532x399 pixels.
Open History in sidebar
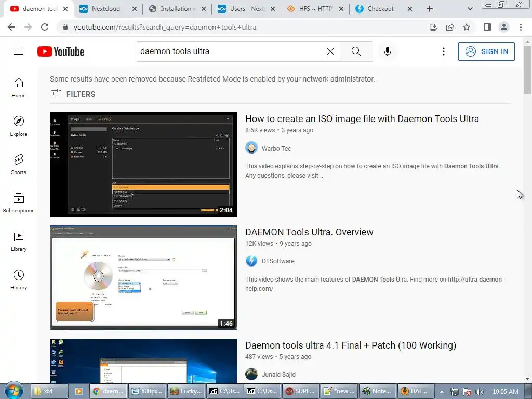[19, 280]
